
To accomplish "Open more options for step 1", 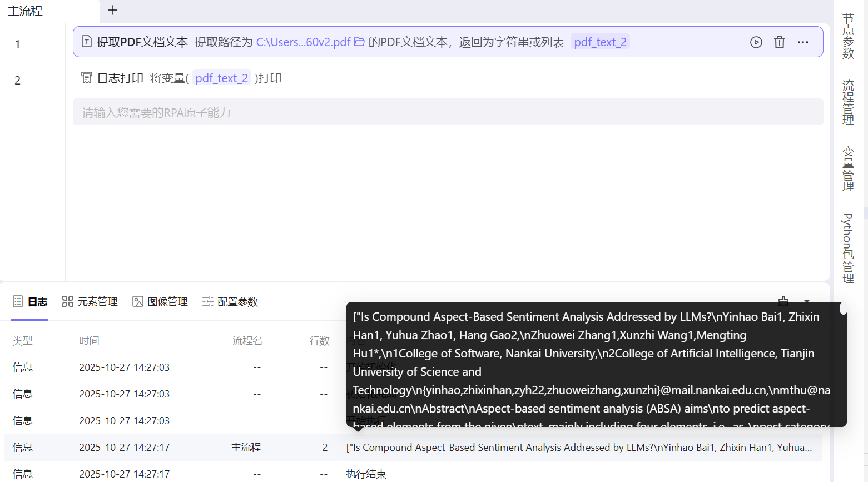I will (802, 42).
